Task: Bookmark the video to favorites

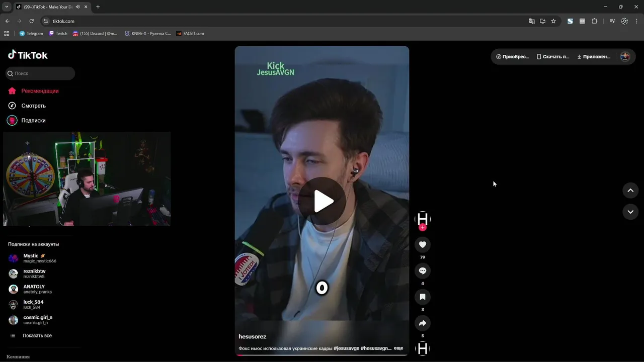Action: tap(423, 297)
